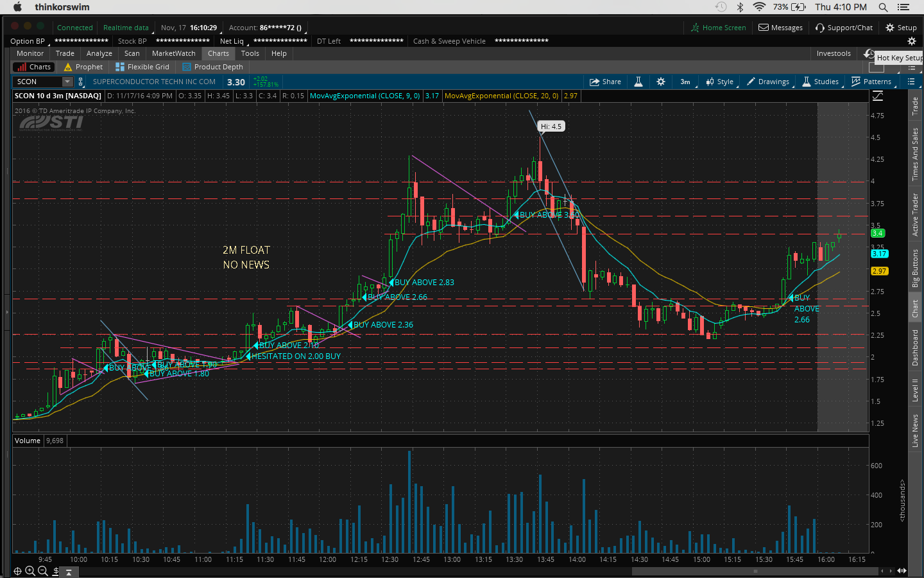Open macOS Notification Center icon
The width and height of the screenshot is (924, 578).
pos(903,7)
